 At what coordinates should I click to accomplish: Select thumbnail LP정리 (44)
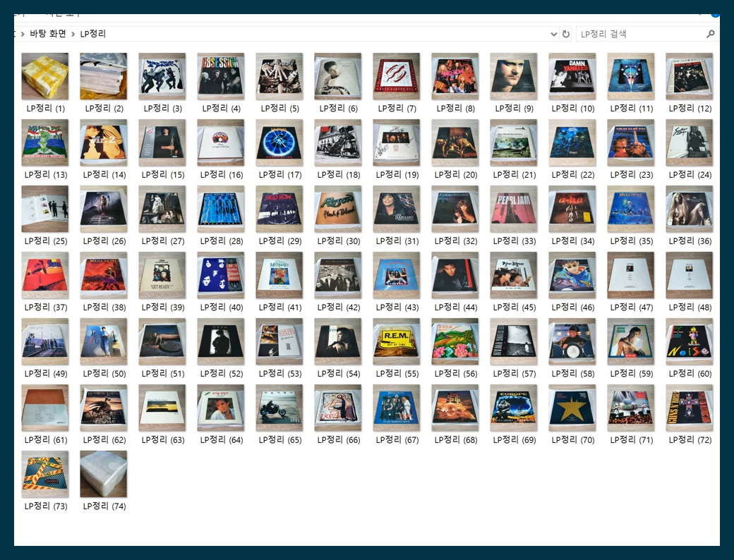click(455, 276)
